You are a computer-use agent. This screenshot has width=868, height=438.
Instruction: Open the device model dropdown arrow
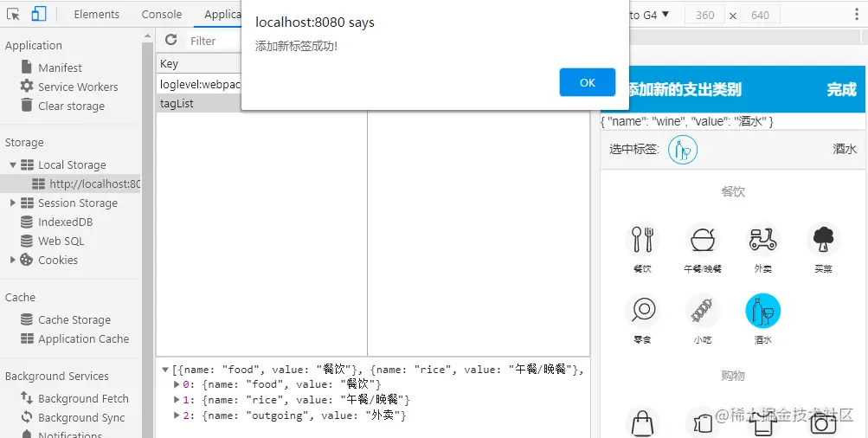click(x=665, y=15)
